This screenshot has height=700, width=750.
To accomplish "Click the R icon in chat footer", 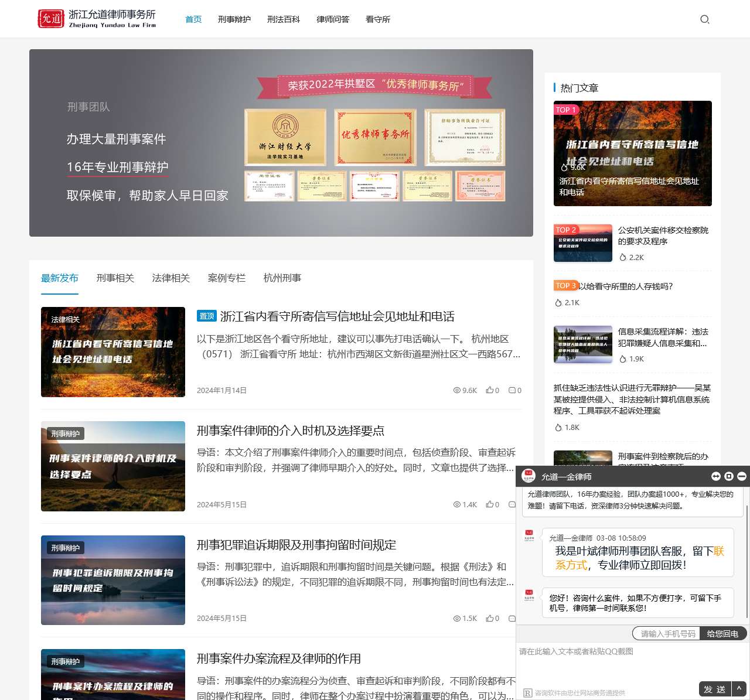I will (x=527, y=693).
